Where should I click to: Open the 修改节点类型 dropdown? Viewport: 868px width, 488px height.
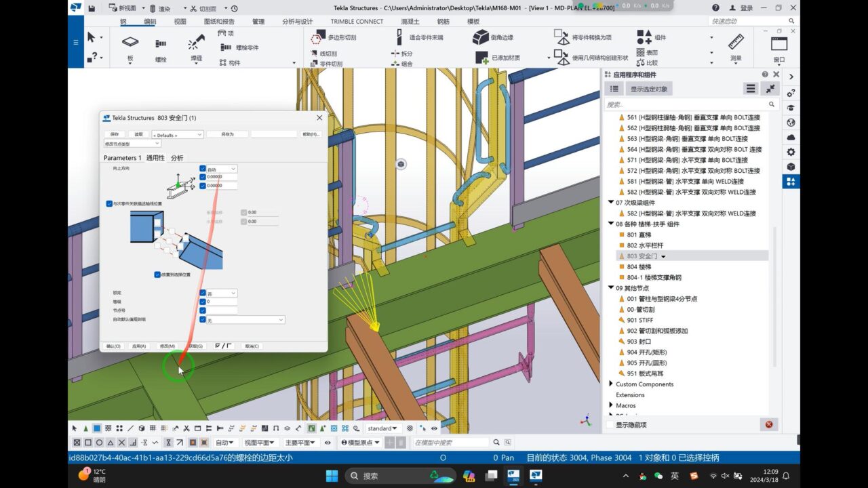click(132, 144)
